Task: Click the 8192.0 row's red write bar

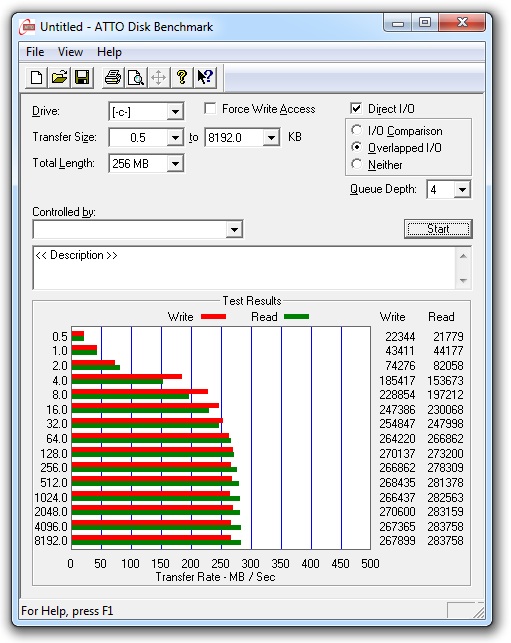Action: point(151,538)
